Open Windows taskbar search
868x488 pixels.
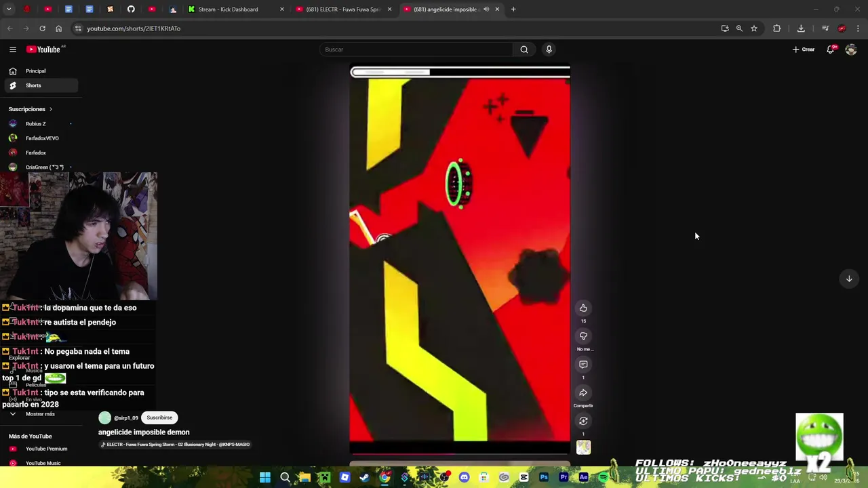285,477
